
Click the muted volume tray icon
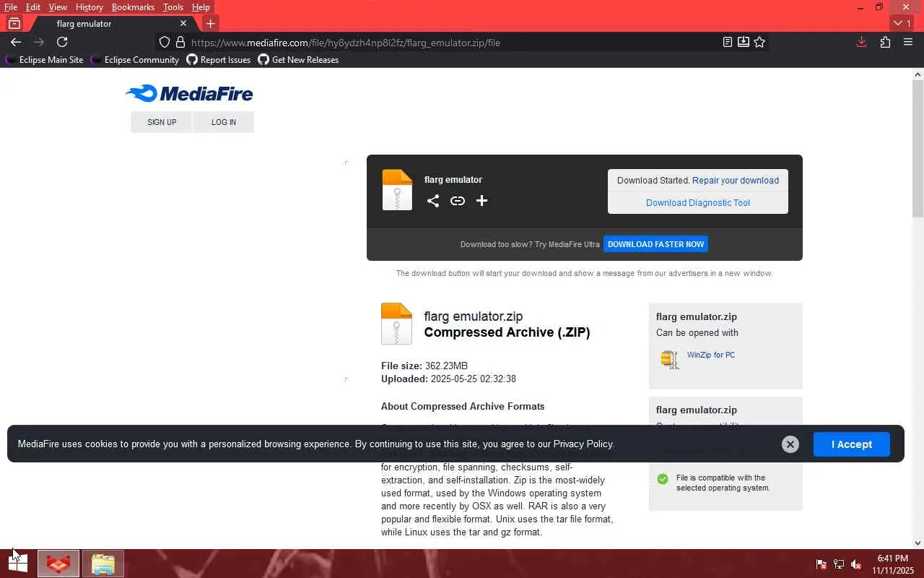pyautogui.click(x=856, y=564)
